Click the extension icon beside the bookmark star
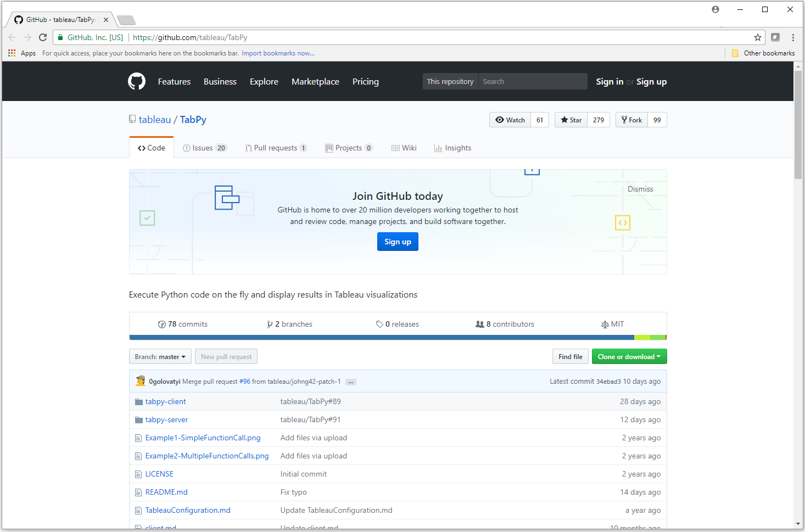Image resolution: width=805 pixels, height=532 pixels. click(775, 37)
